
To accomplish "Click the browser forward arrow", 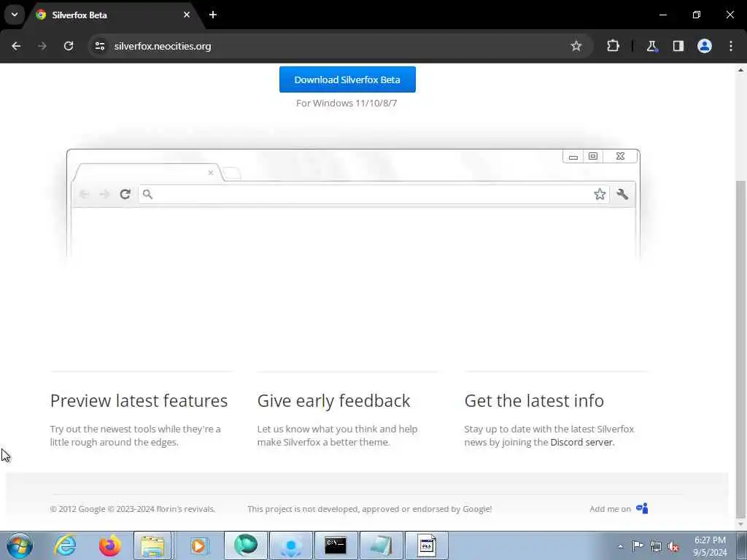I will click(x=42, y=46).
